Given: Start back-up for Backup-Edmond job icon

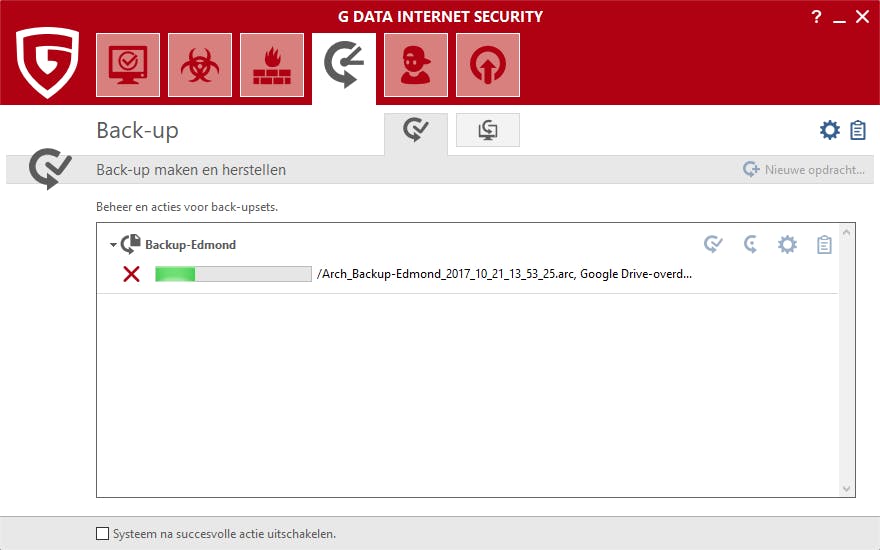Looking at the screenshot, I should coord(713,244).
